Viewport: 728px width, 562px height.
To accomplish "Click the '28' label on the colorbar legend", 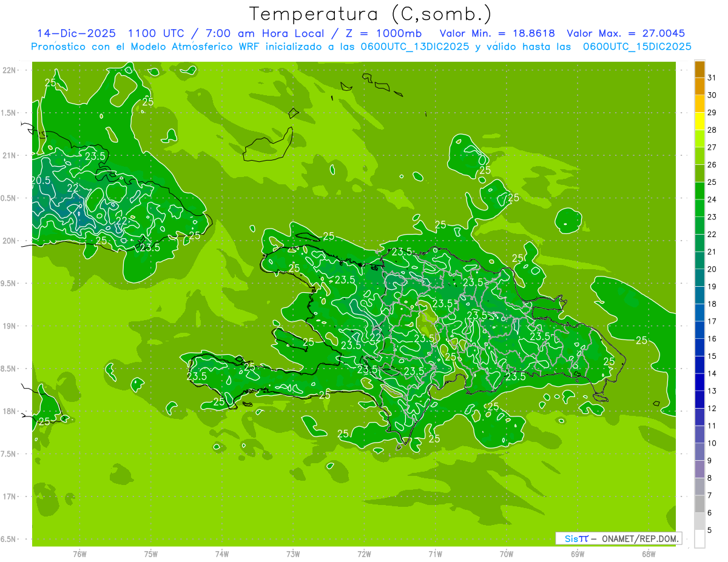I will coord(712,129).
